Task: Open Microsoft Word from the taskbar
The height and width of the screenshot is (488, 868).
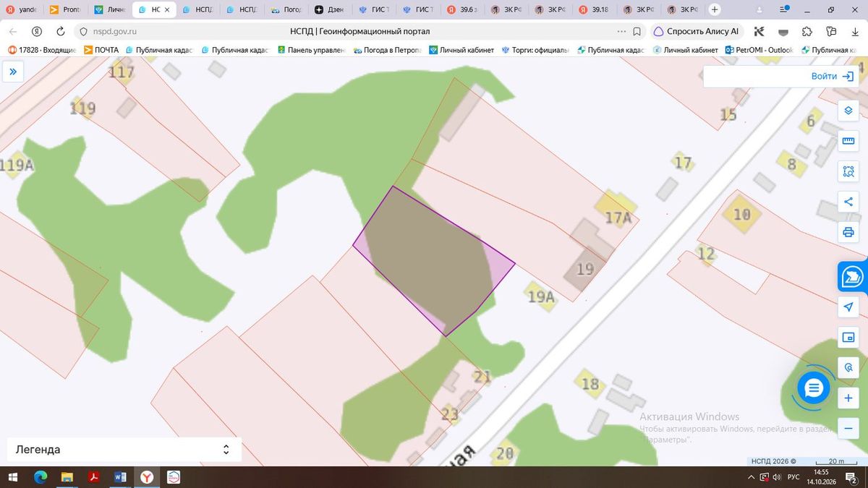Action: [120, 477]
